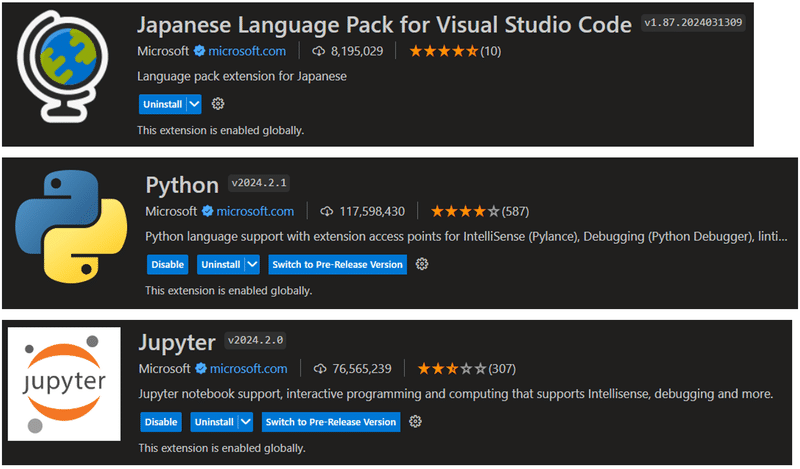Click the install count 8,195,029 download icon

tap(318, 51)
